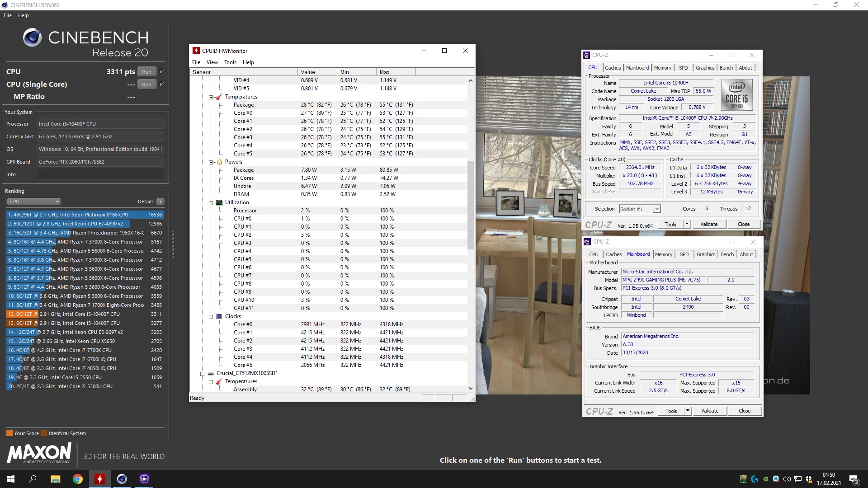Open the ESET security tray icon
The image size is (868, 488).
coord(776,479)
